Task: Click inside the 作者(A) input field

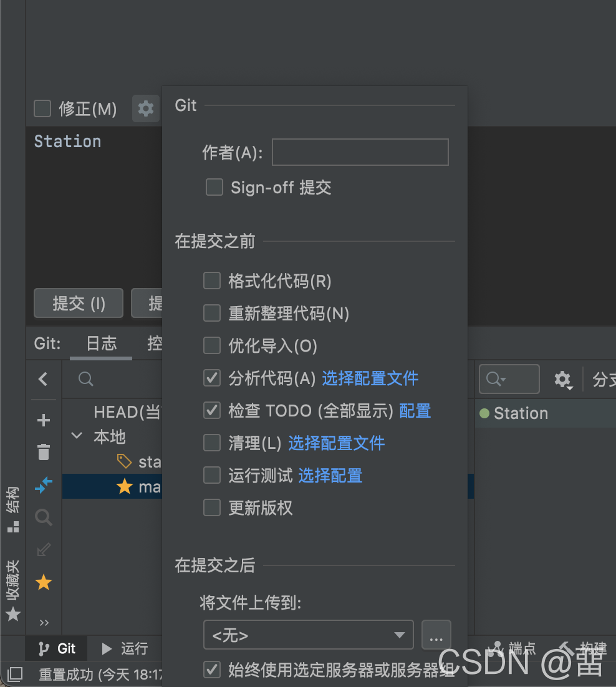Action: coord(360,151)
